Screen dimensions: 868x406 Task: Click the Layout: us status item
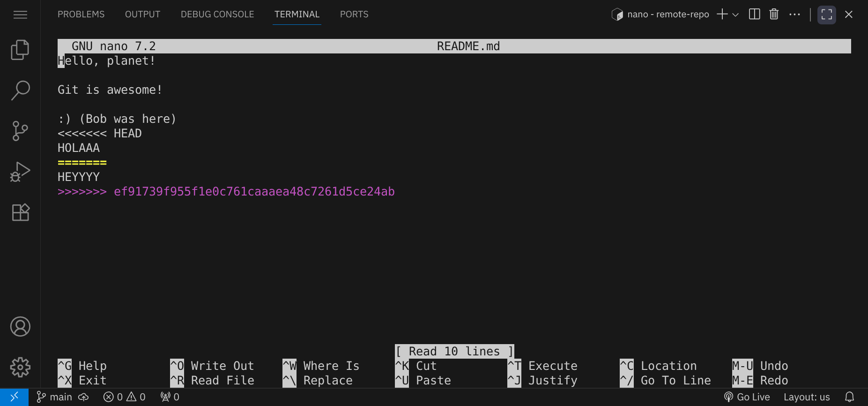coord(806,397)
